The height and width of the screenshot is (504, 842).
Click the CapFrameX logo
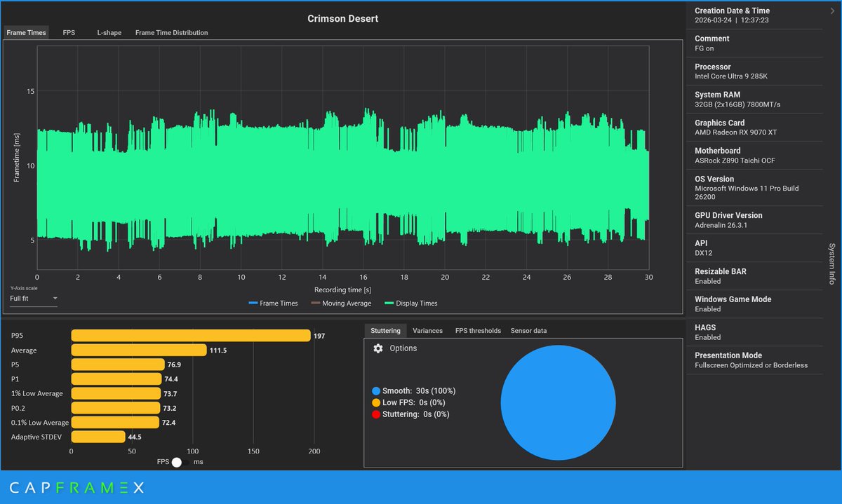coord(76,487)
